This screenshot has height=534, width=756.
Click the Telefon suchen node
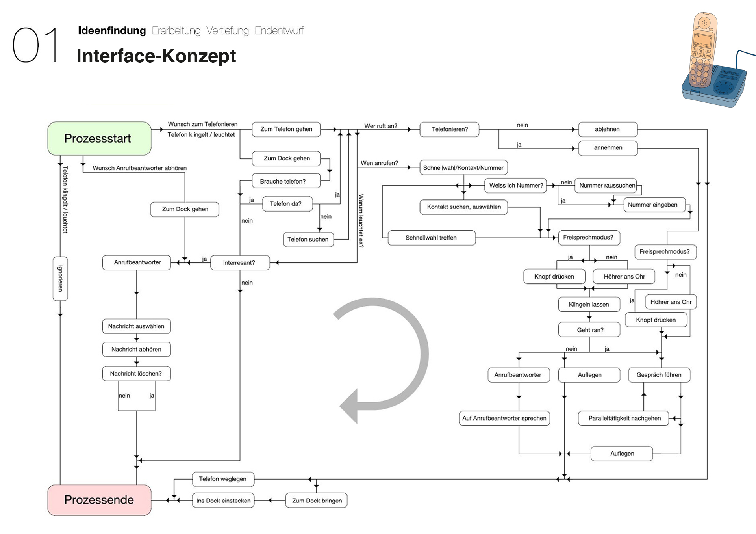[308, 239]
